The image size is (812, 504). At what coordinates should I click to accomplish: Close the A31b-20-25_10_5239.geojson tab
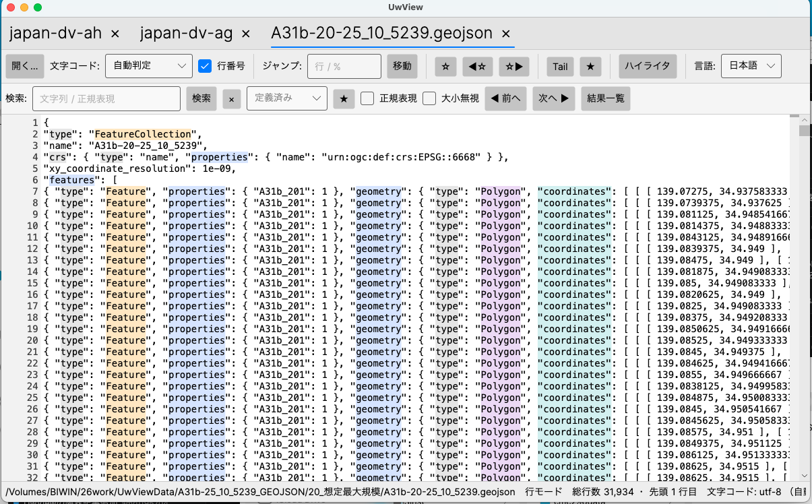pyautogui.click(x=506, y=33)
